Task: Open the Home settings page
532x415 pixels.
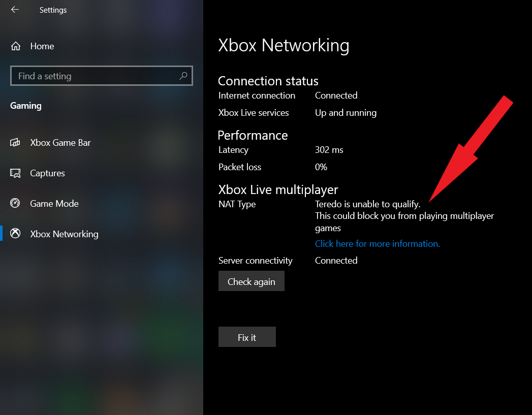Action: [42, 46]
